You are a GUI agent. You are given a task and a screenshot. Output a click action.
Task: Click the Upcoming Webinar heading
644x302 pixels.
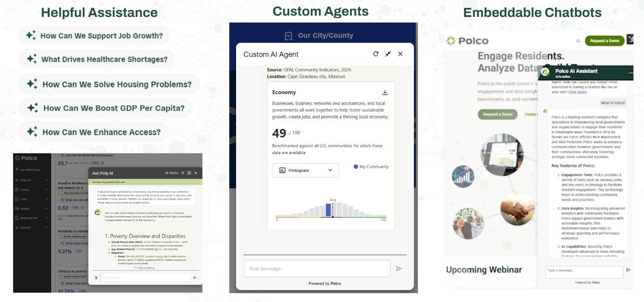pos(484,270)
